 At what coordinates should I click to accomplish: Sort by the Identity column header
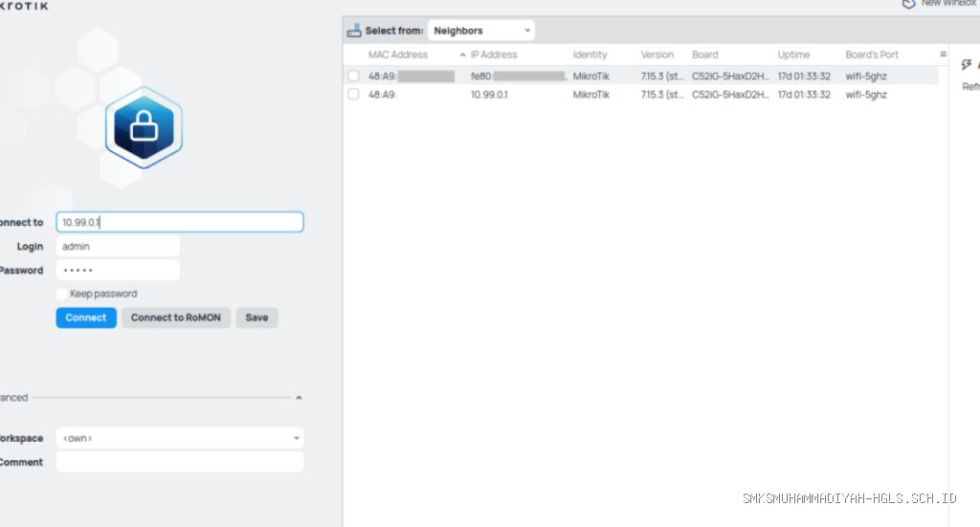590,55
